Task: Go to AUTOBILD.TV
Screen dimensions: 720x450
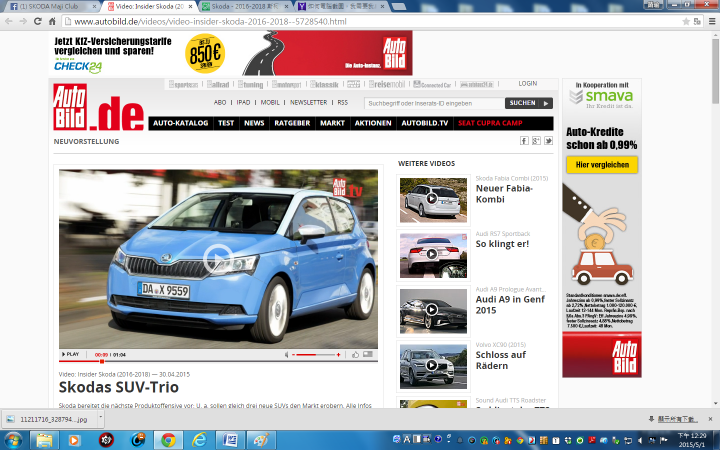Action: coord(425,123)
